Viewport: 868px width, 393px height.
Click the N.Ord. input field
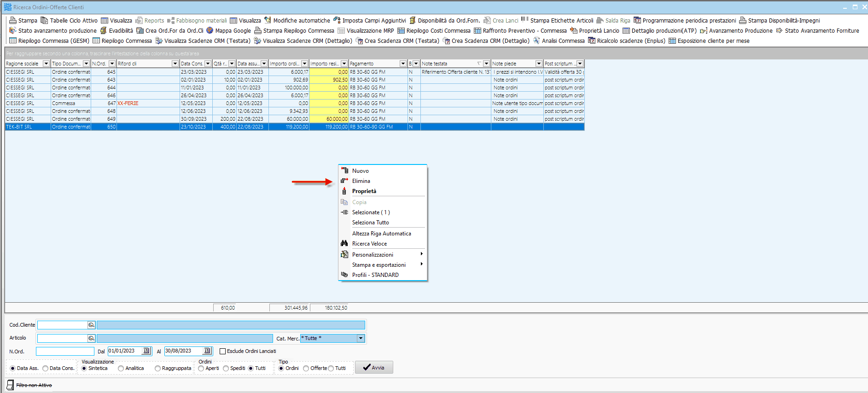point(65,351)
